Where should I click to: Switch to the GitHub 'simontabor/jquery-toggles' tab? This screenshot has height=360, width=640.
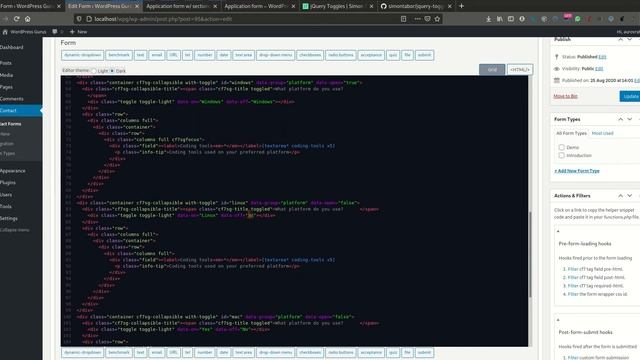[416, 6]
